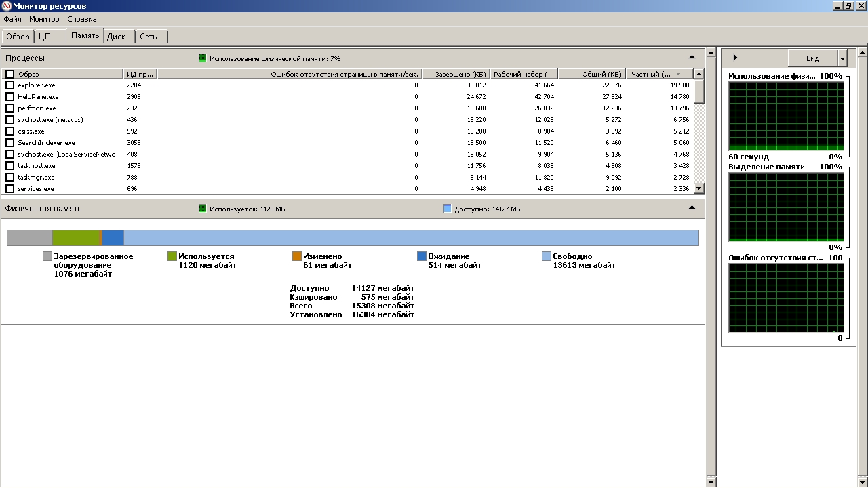Collapse the graphs pane with the arrow icon
The height and width of the screenshot is (488, 868).
pyautogui.click(x=736, y=58)
